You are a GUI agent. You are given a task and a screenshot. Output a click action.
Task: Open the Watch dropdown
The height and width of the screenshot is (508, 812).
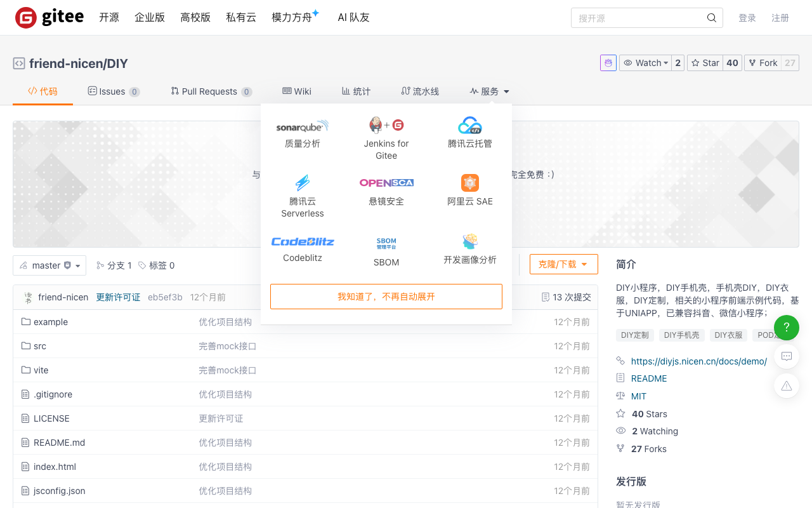(645, 63)
